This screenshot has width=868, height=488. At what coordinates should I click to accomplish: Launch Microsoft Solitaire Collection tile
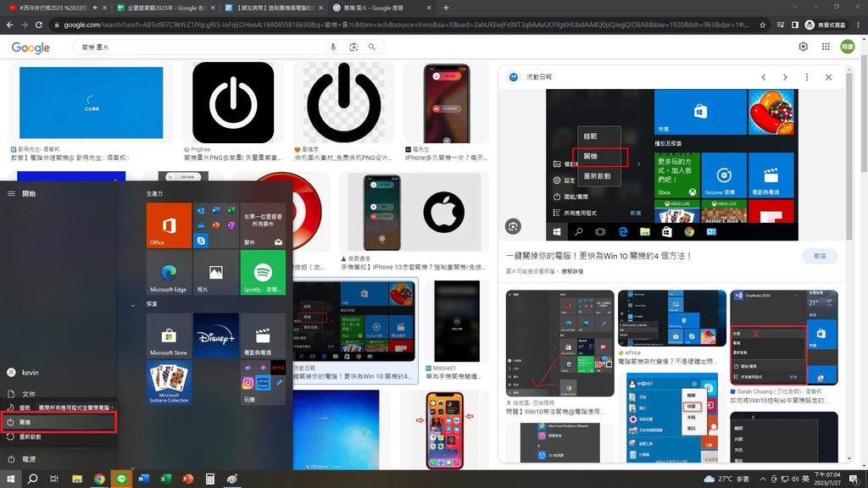click(169, 382)
